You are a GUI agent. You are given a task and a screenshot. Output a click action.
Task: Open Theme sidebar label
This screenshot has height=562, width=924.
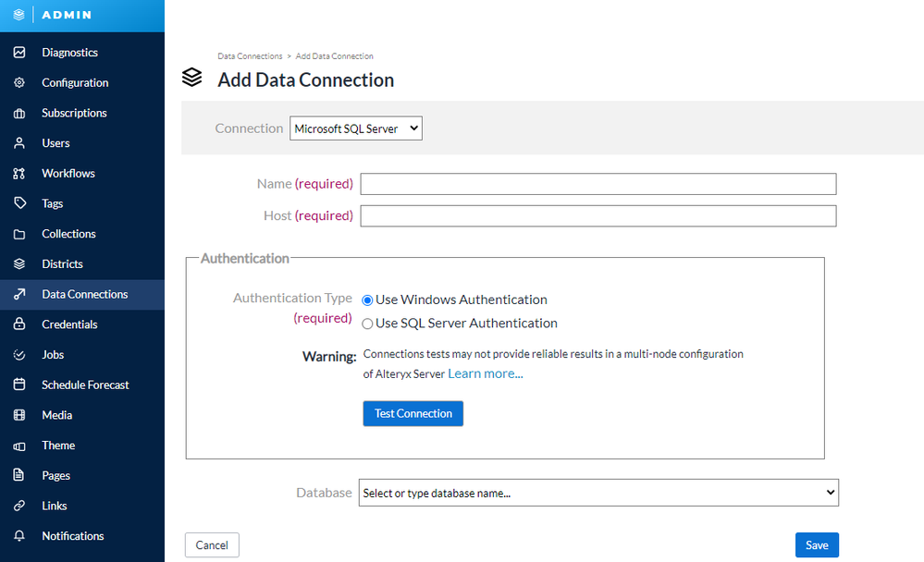click(x=58, y=446)
